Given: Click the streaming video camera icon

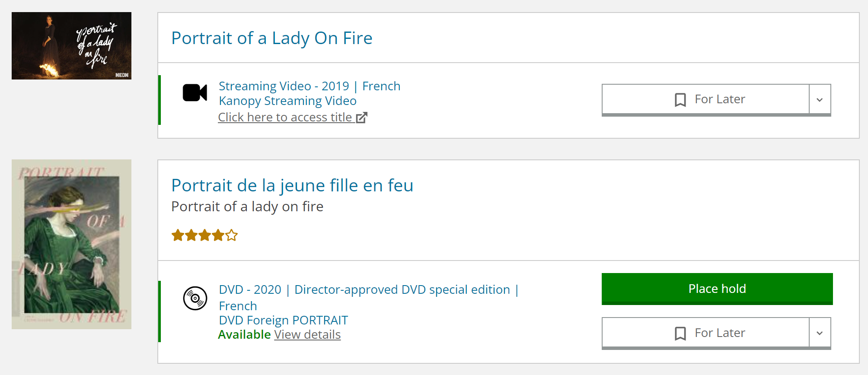Looking at the screenshot, I should click(x=195, y=92).
